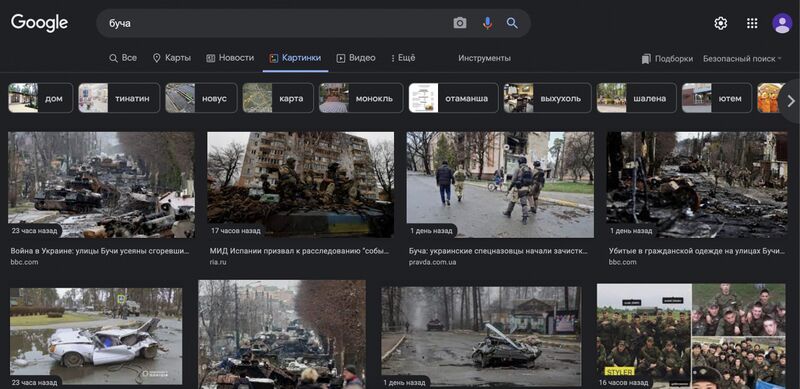Screen dimensions: 800x389
Task: Switch to the Новости tab
Action: pyautogui.click(x=230, y=58)
